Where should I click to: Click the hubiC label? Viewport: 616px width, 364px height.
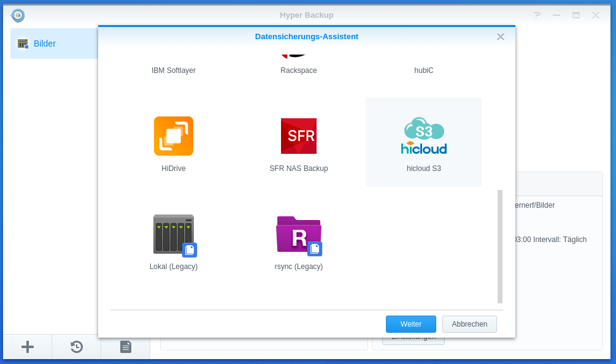(424, 70)
